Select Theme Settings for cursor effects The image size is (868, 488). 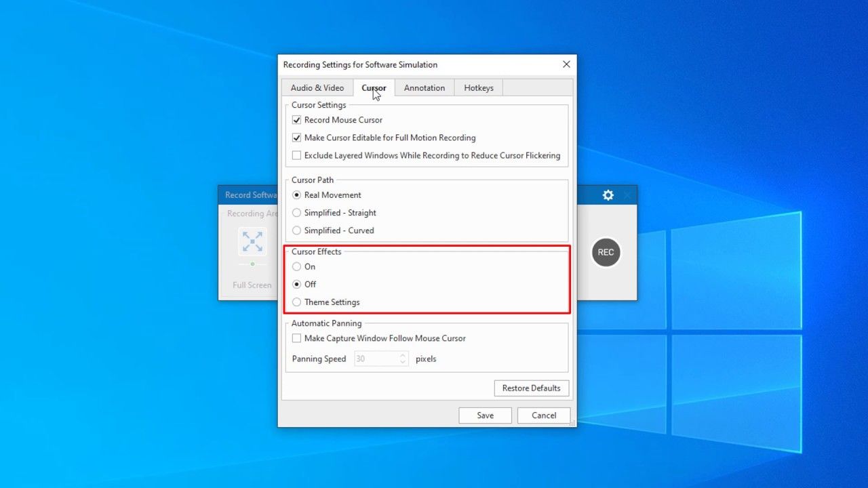tap(296, 302)
